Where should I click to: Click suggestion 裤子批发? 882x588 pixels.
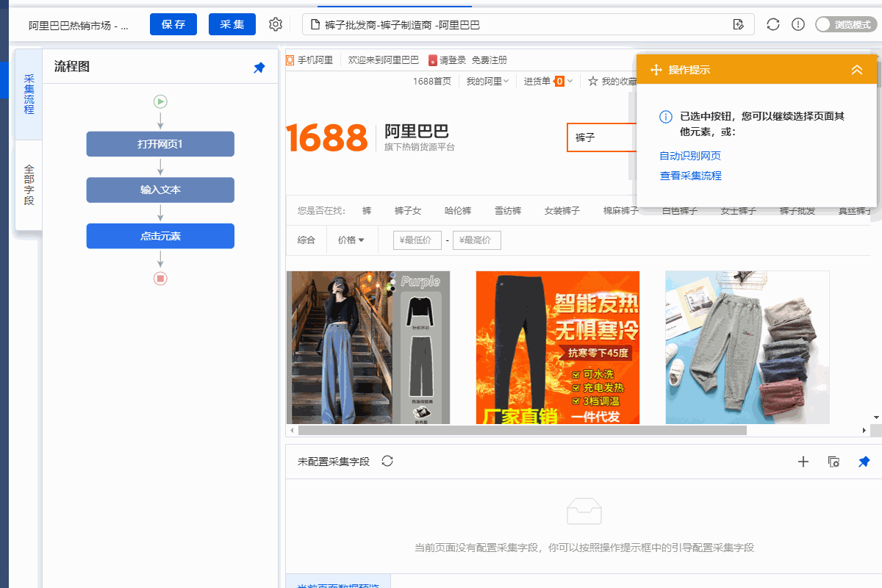pos(797,211)
